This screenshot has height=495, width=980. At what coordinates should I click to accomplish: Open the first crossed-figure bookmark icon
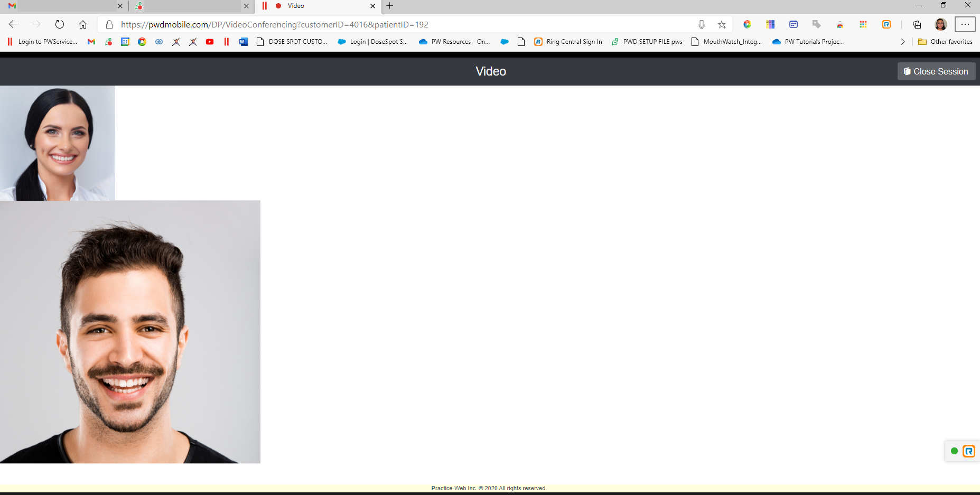point(176,42)
